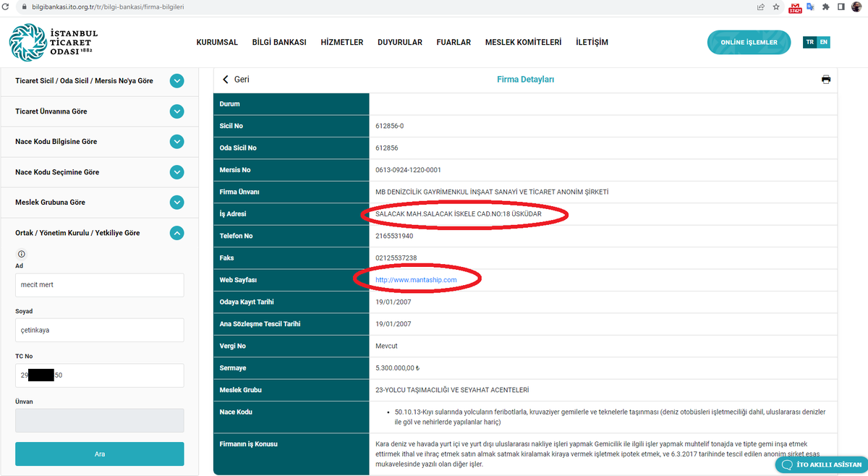
Task: Select the Sicil No value 612856-0
Action: pyautogui.click(x=390, y=126)
